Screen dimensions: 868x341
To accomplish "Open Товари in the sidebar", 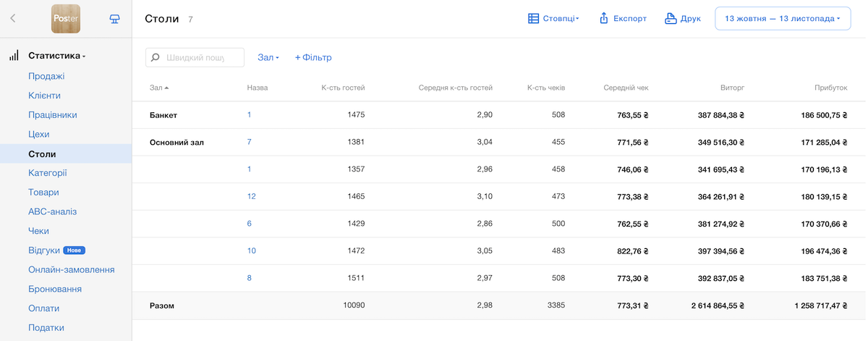I will [x=43, y=193].
